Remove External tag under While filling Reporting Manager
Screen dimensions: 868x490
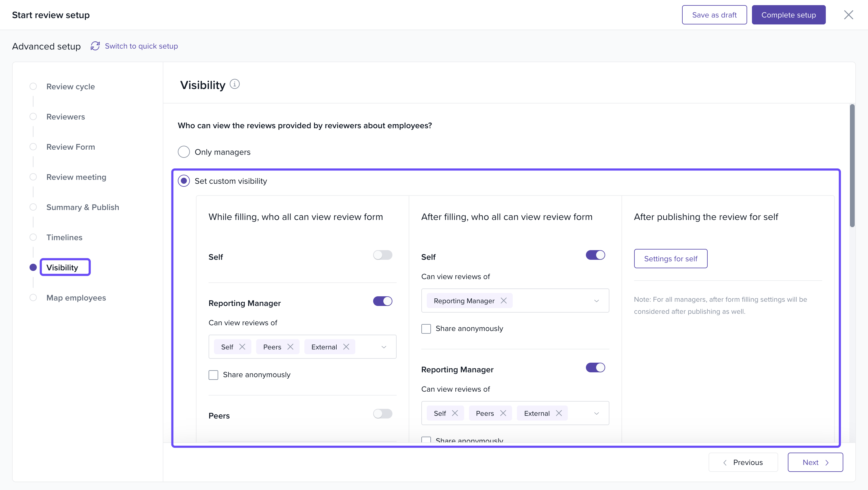click(x=346, y=347)
